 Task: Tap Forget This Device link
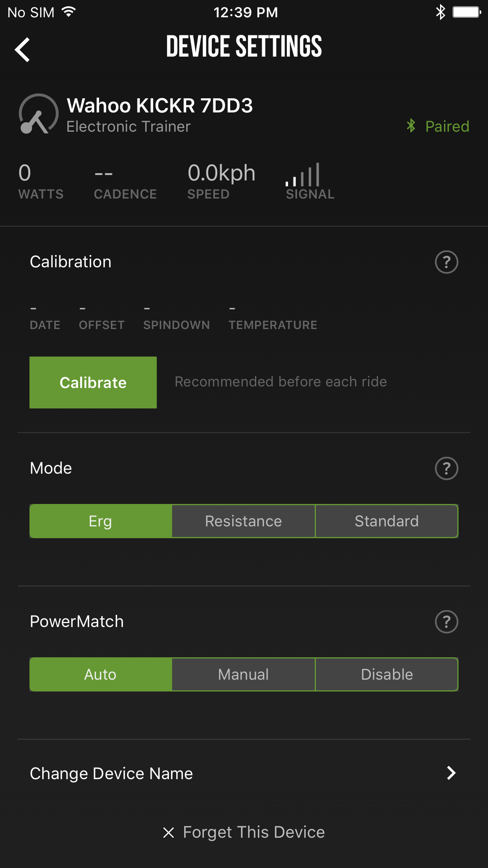click(x=254, y=832)
